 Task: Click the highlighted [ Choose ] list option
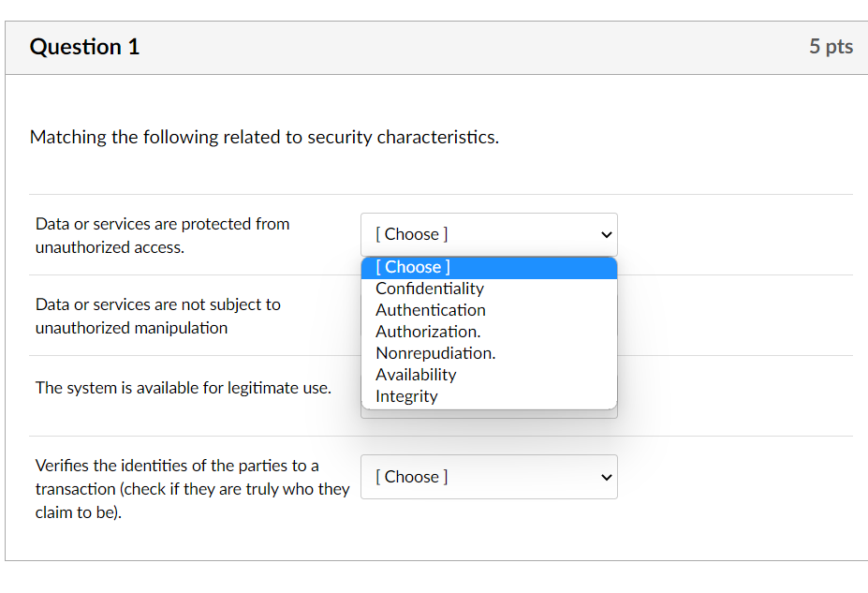[413, 267]
